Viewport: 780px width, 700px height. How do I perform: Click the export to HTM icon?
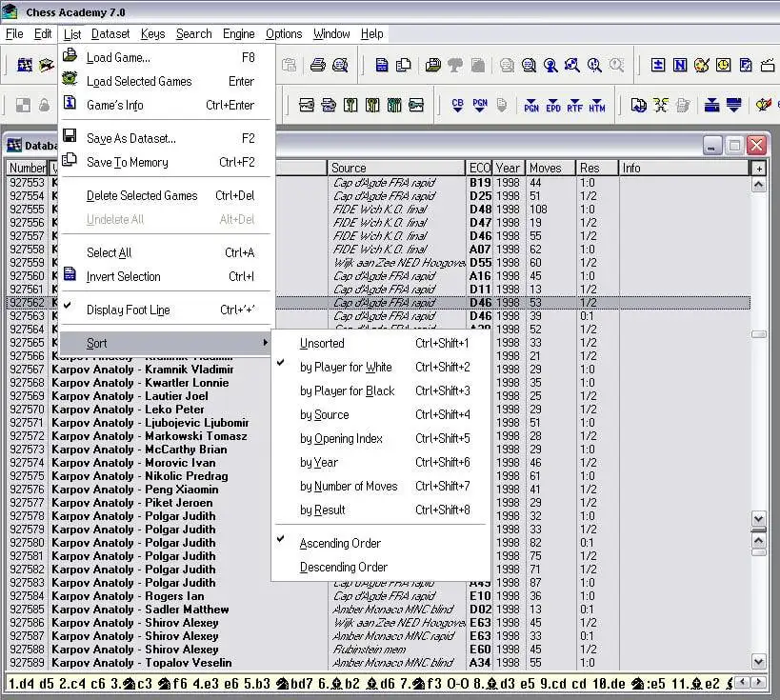pos(596,105)
